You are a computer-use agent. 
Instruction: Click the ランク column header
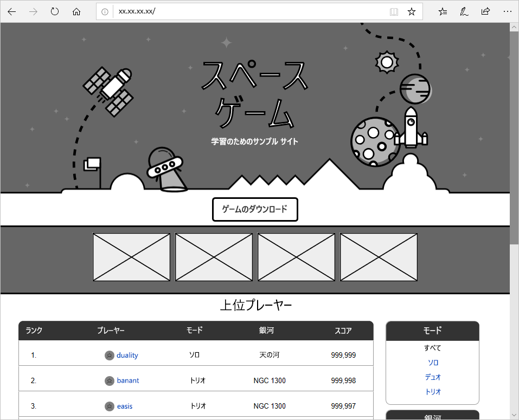point(34,331)
